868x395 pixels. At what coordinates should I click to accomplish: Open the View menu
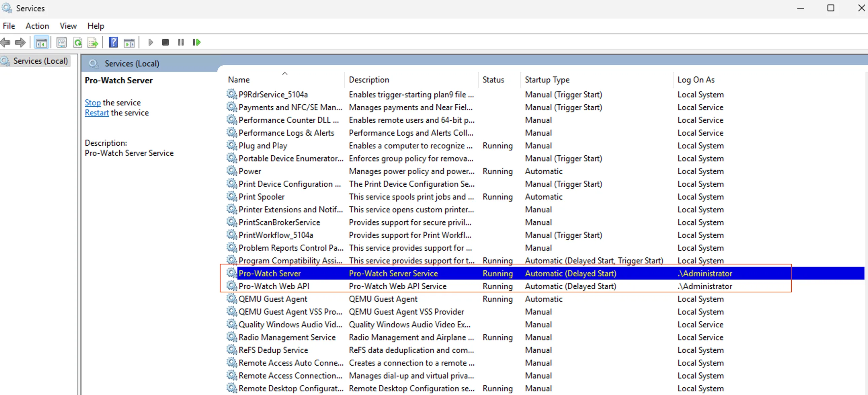68,26
